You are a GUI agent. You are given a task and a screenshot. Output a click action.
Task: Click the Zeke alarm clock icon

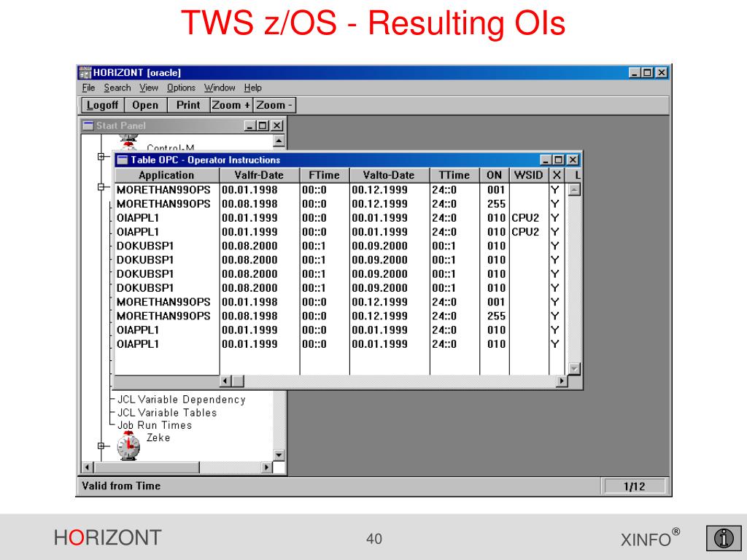[128, 446]
